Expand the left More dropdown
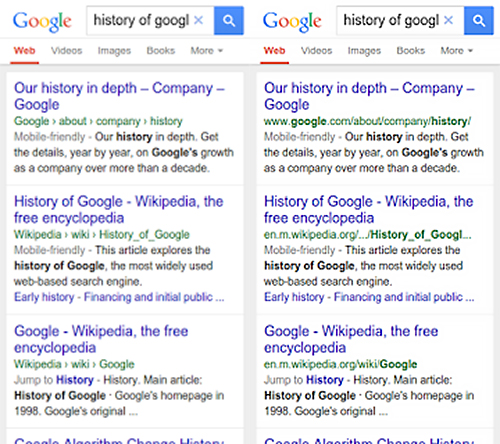This screenshot has height=444, width=500. (206, 51)
